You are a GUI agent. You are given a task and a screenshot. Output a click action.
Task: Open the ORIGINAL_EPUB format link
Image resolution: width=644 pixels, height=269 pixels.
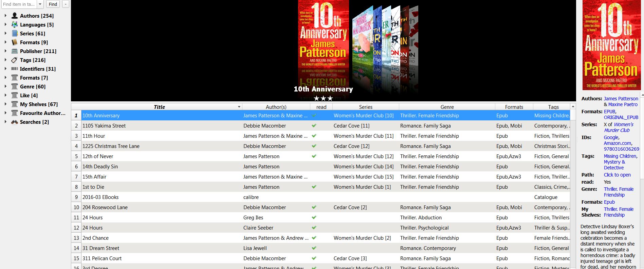[621, 117]
